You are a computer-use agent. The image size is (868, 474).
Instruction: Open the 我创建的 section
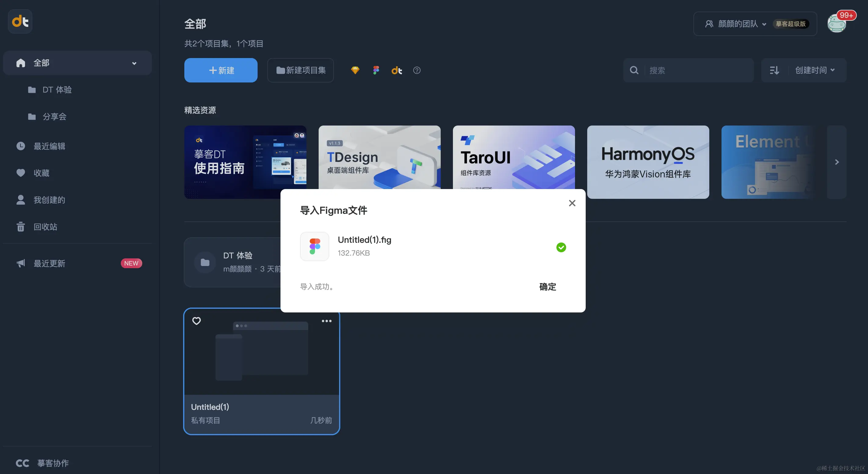[49, 199]
